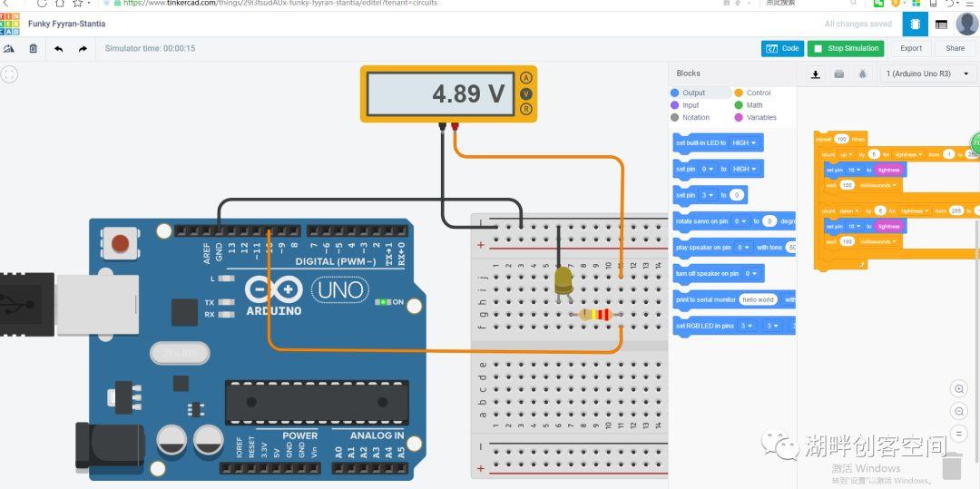Open the count 'up' direction dropdown
The width and height of the screenshot is (980, 489).
(x=847, y=154)
